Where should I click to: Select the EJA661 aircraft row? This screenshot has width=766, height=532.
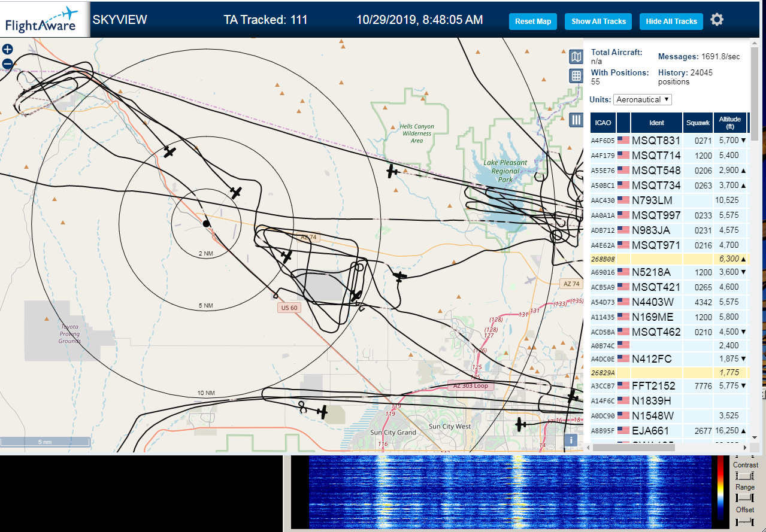[x=669, y=431]
